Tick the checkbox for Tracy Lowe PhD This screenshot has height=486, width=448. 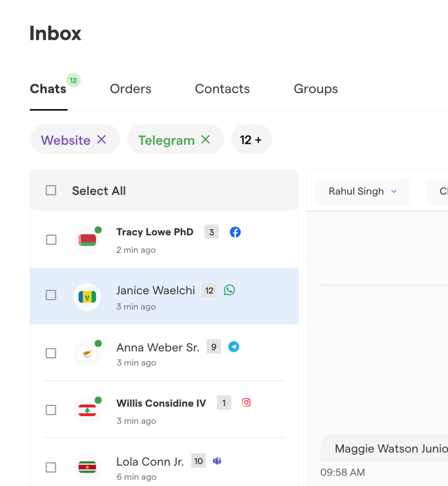[x=51, y=240]
